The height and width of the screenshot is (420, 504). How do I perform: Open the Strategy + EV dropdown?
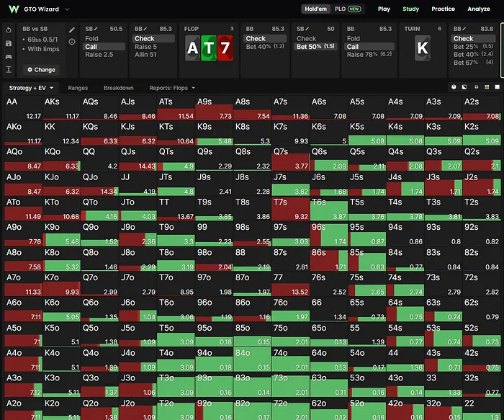[x=31, y=88]
